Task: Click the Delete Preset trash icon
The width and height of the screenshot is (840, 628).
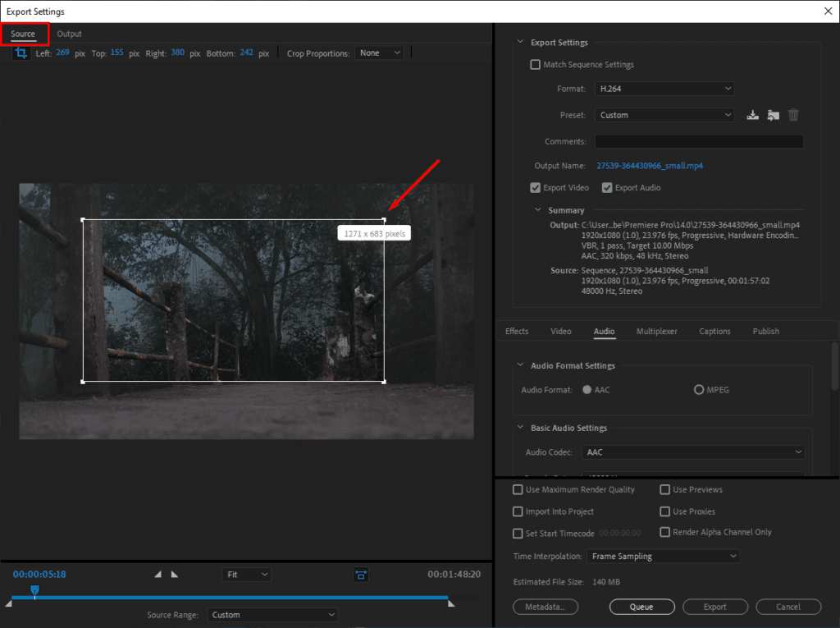Action: [793, 116]
